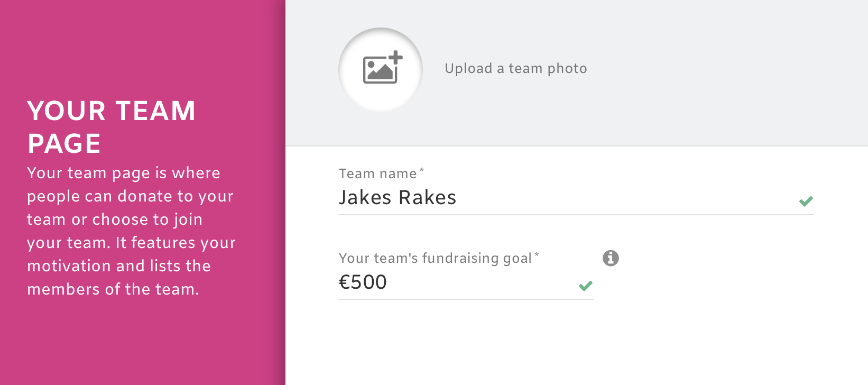
Task: Click the fundraising goal info icon
Action: point(611,258)
